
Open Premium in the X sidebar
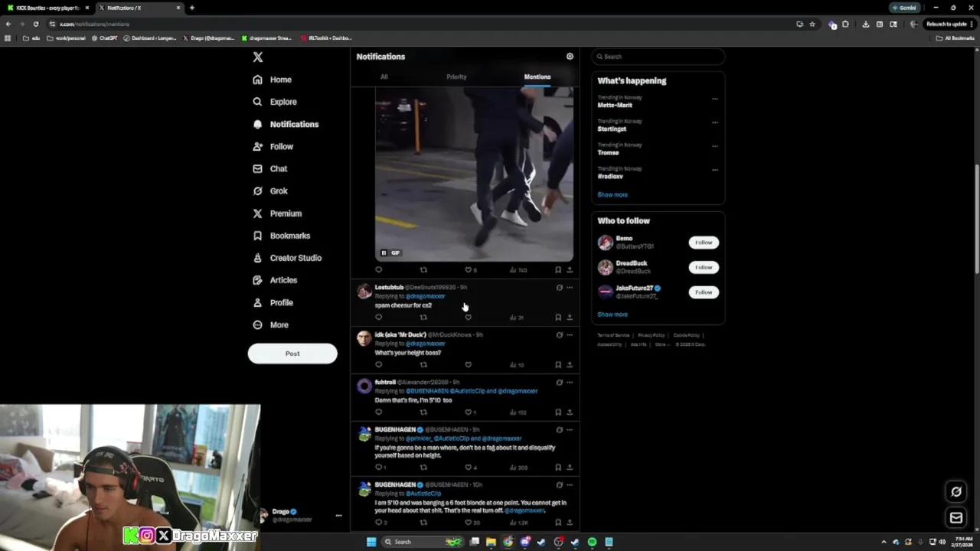276,214
